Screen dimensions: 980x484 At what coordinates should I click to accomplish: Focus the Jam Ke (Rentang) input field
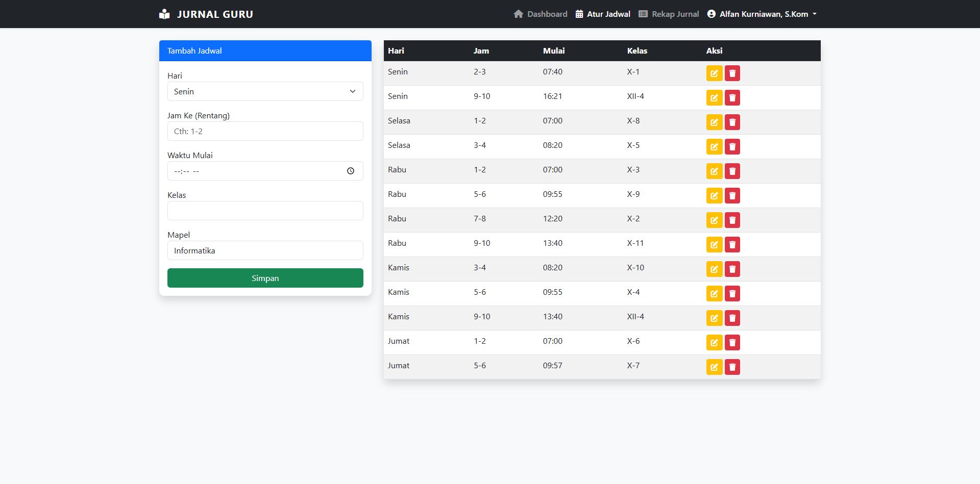coord(265,132)
